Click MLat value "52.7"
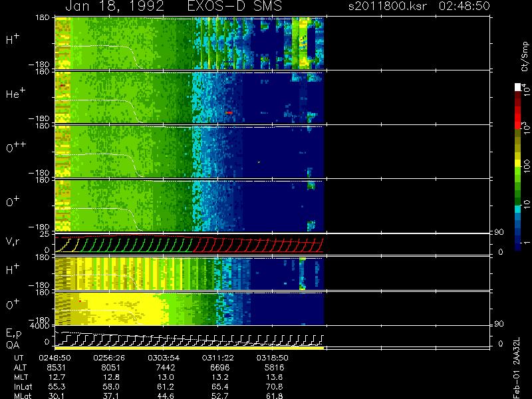 [x=220, y=396]
